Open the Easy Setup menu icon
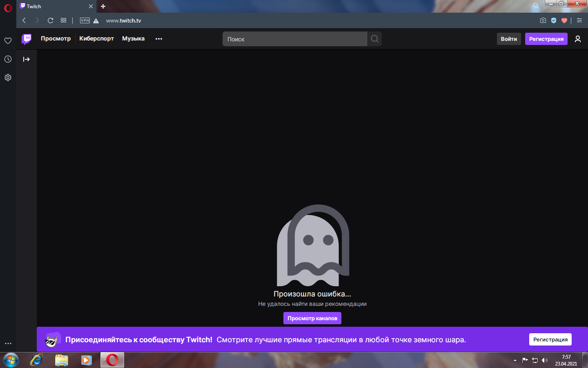Viewport: 588px width, 368px height. [x=579, y=20]
